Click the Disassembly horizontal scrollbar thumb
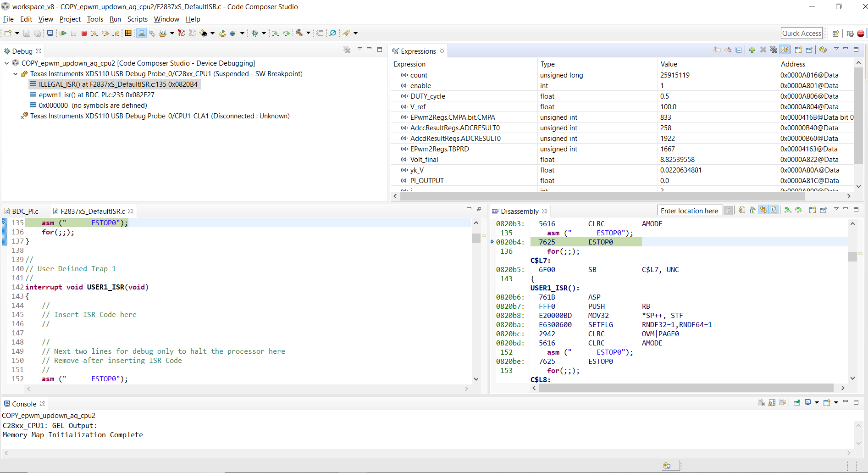 (686, 388)
